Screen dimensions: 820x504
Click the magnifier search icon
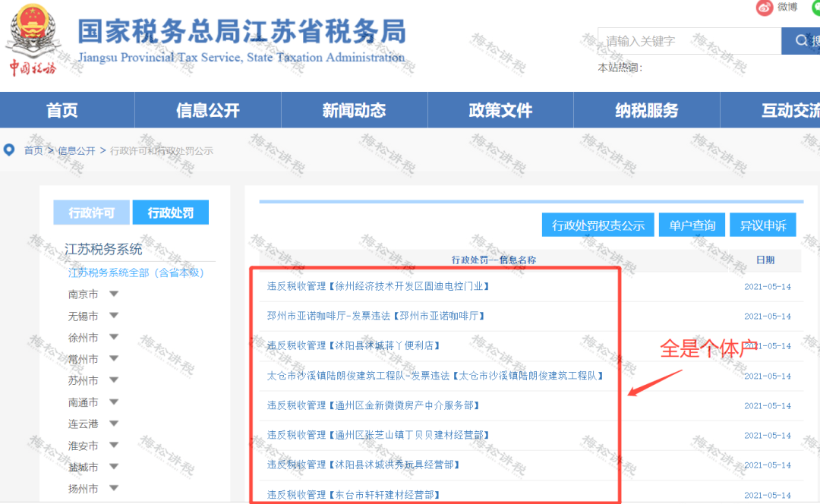pos(799,40)
